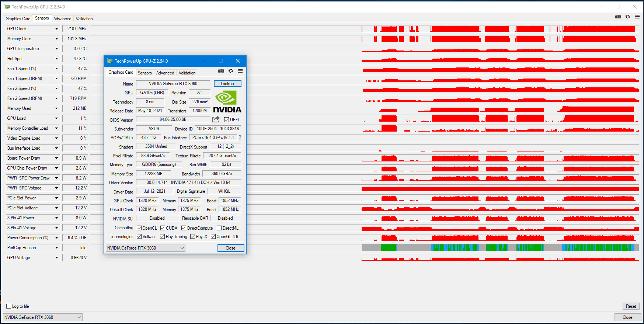Open the GPU selector dropdown in the front window

coord(146,248)
